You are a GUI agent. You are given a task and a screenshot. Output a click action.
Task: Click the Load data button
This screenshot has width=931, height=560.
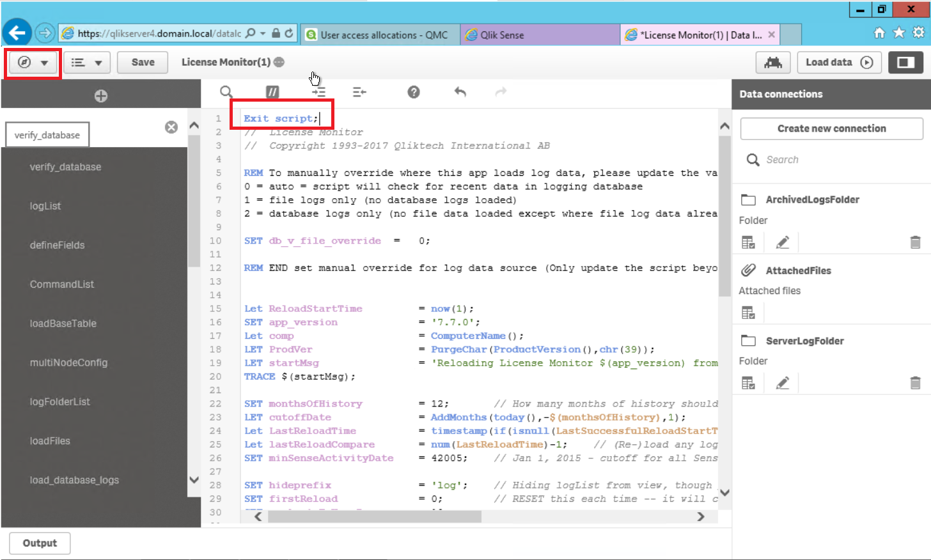(x=838, y=62)
